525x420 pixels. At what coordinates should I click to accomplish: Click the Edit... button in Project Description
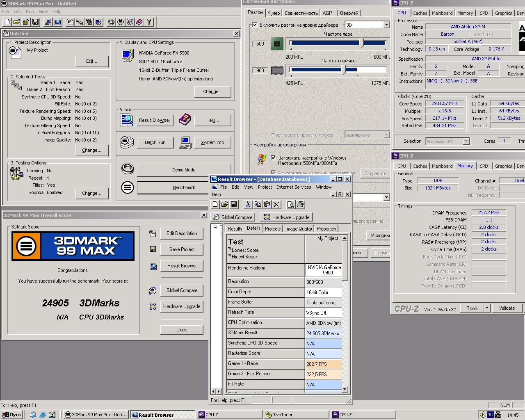(92, 61)
